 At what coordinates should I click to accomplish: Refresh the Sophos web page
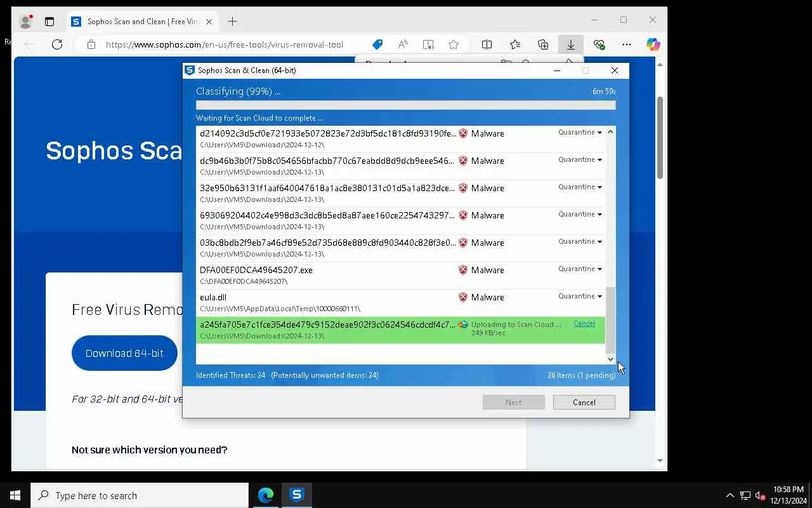coord(57,44)
